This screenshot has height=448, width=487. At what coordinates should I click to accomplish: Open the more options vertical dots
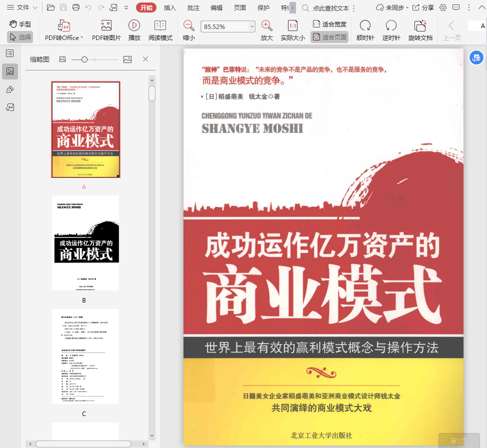pos(469,7)
